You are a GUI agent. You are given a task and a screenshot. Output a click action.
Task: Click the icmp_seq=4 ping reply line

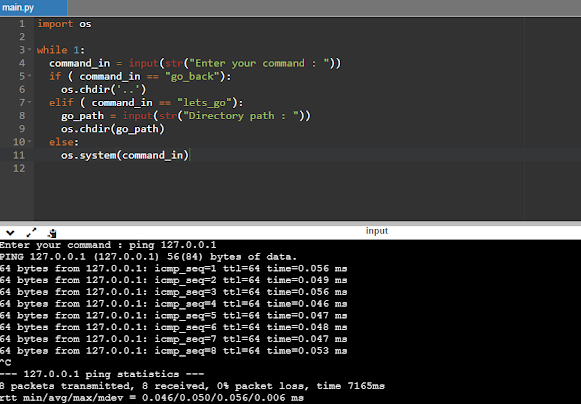pyautogui.click(x=173, y=304)
